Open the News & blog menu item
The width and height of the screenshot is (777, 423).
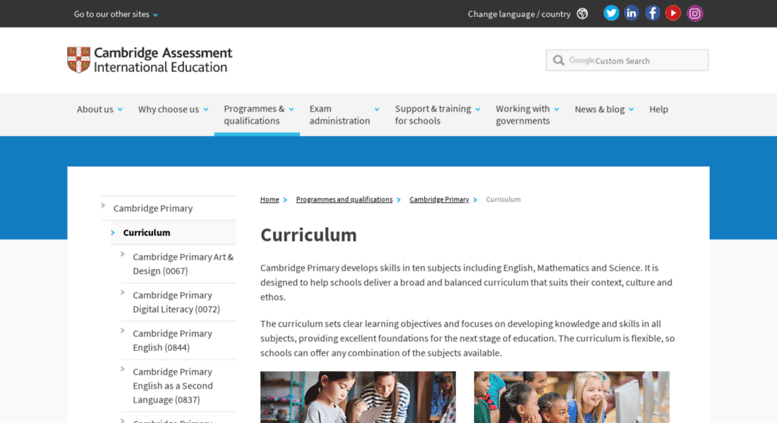click(x=600, y=109)
